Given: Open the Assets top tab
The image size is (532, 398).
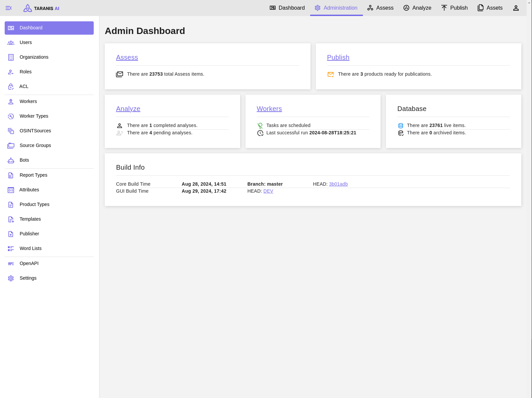Looking at the screenshot, I should click(x=490, y=8).
